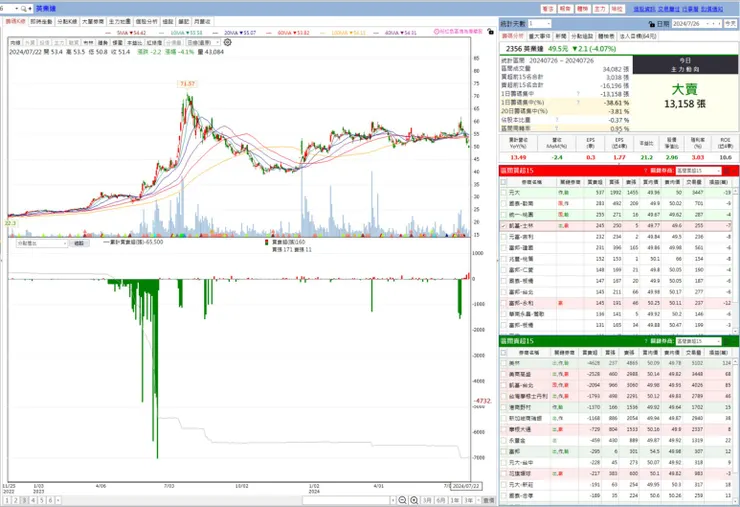This screenshot has height=507, width=740.
Task: Click help question mark in red buy-top-15 header
Action: tap(645, 170)
